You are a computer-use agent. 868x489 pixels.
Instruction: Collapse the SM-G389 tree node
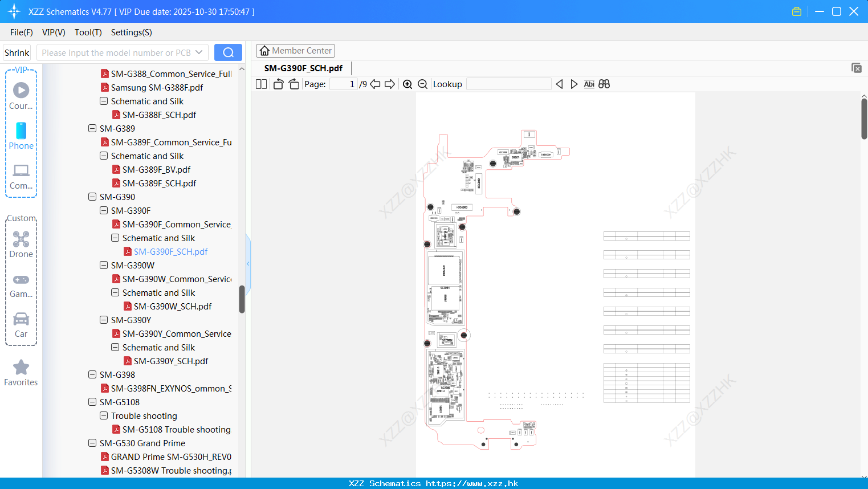click(92, 128)
